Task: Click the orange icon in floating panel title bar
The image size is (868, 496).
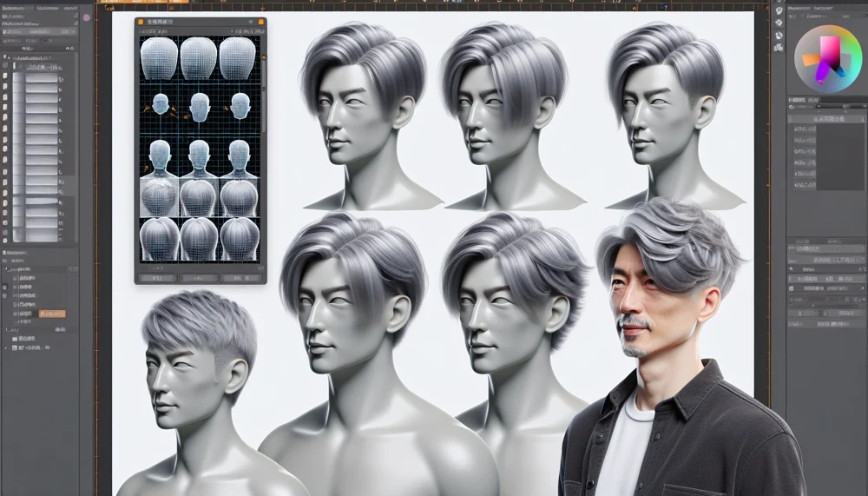Action: point(141,23)
